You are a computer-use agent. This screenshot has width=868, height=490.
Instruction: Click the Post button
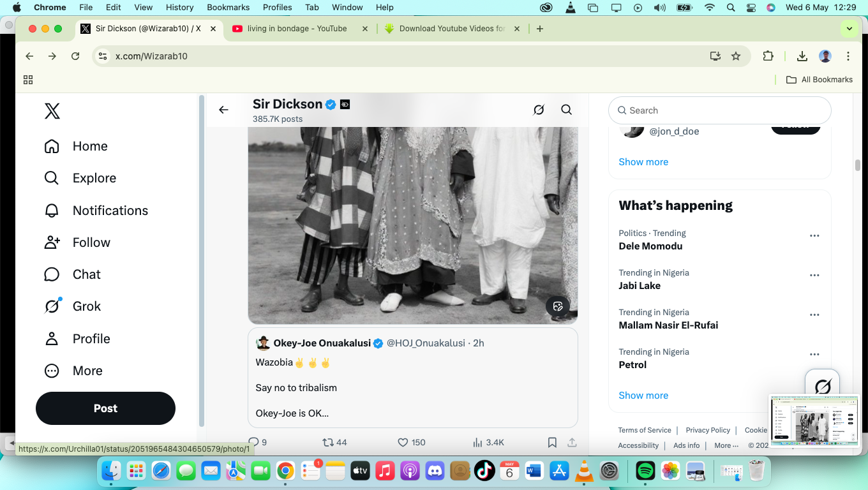[x=105, y=408]
